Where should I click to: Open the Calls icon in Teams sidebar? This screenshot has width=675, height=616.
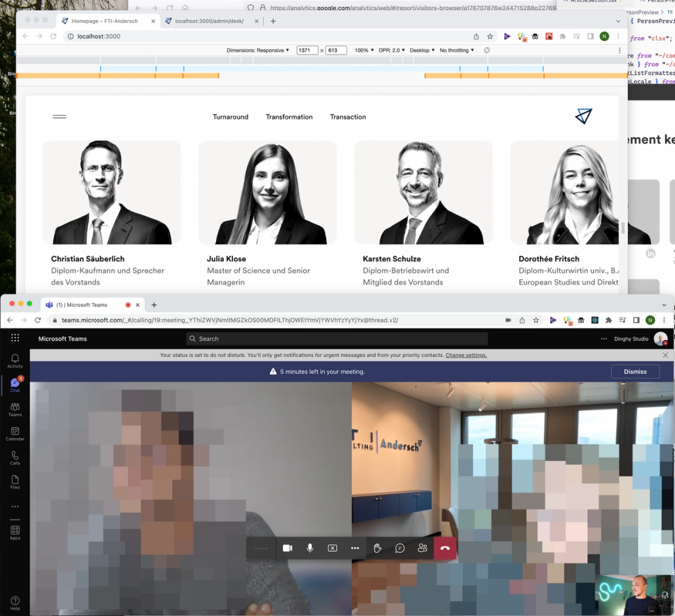point(15,457)
